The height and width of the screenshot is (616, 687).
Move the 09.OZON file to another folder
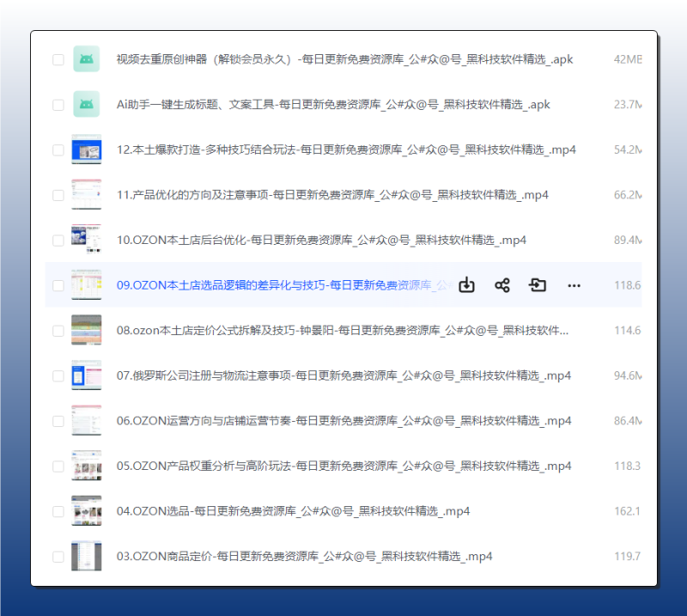pos(538,284)
